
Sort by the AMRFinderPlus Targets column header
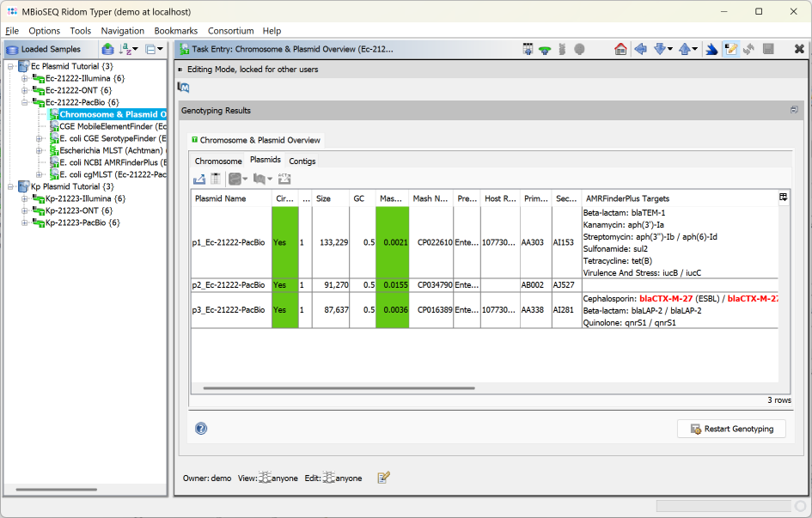point(680,198)
